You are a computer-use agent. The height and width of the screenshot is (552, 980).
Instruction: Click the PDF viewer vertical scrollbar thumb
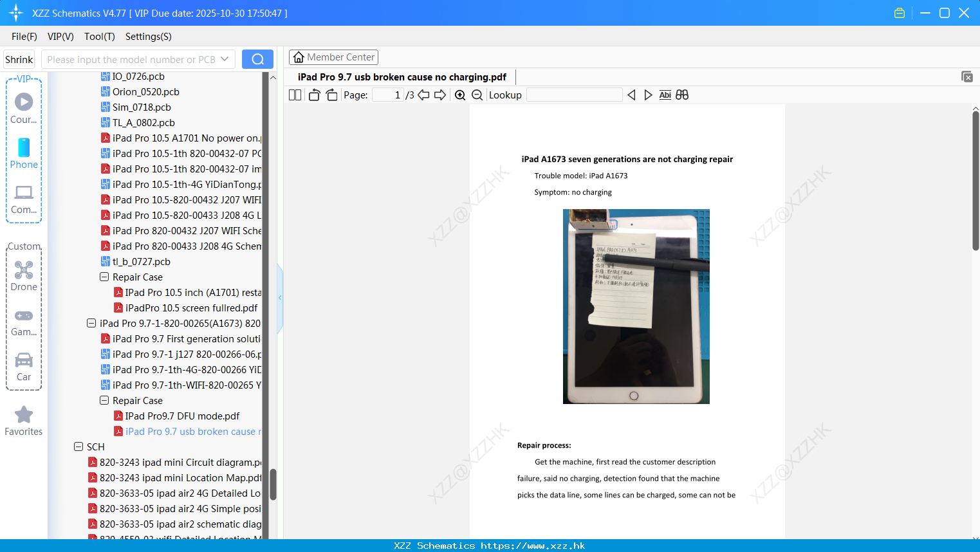pos(975,181)
